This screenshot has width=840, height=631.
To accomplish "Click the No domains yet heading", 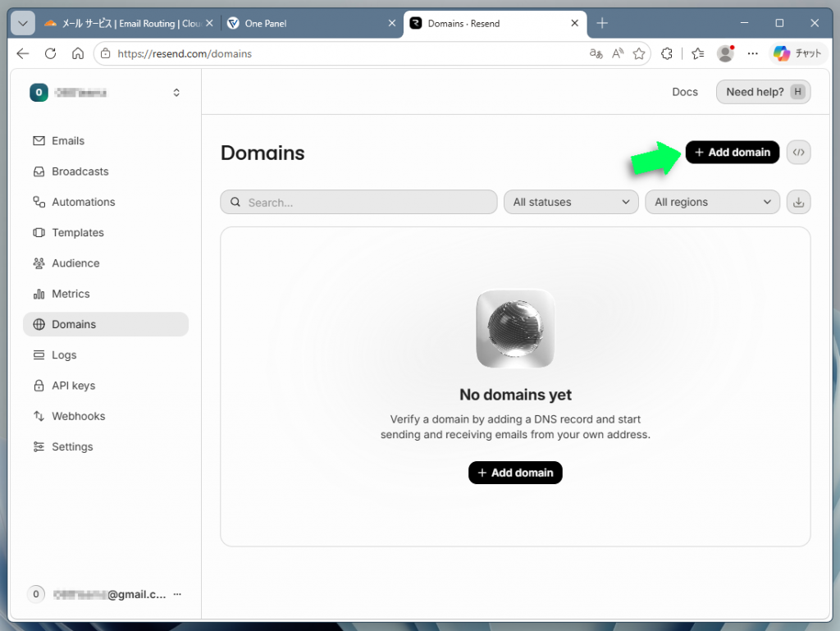I will pos(515,395).
